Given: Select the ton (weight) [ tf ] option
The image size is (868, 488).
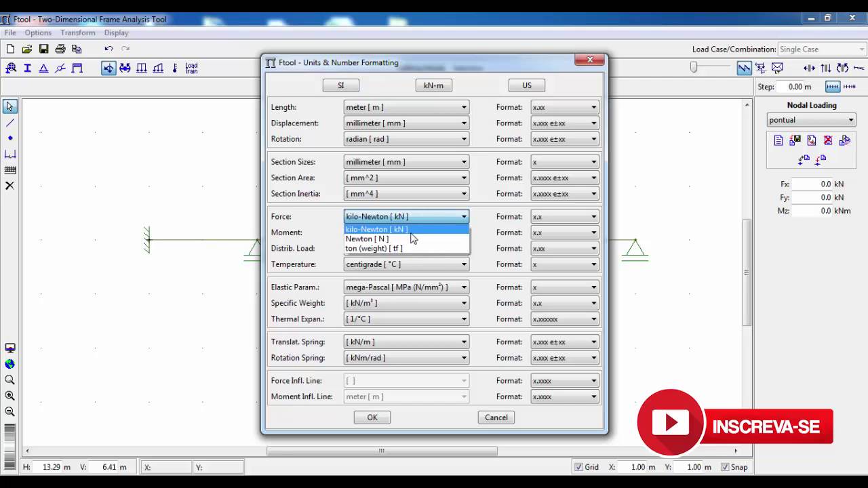Looking at the screenshot, I should click(406, 248).
